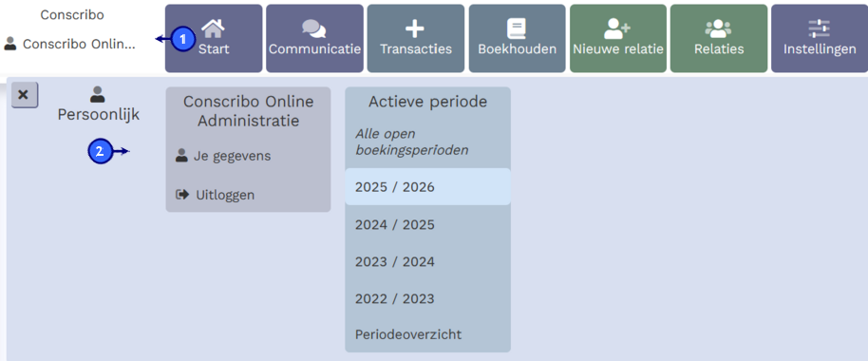Screen dimensions: 868x361
Task: Click the Conscribo Onlin... user entry
Action: pos(69,44)
